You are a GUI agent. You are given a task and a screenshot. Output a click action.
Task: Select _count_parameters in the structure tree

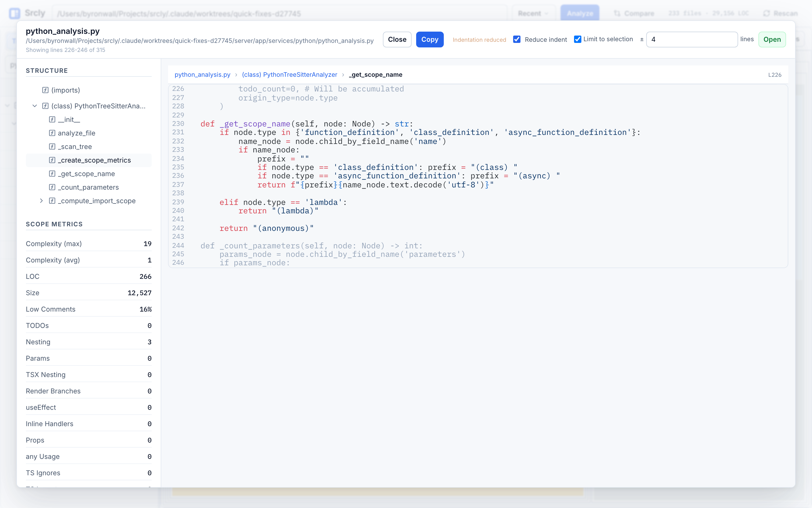click(88, 187)
